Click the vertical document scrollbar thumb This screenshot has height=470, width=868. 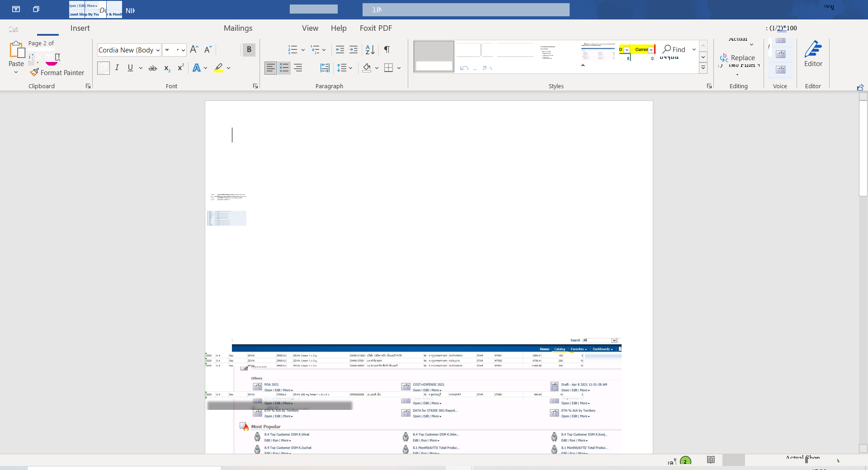pyautogui.click(x=863, y=148)
